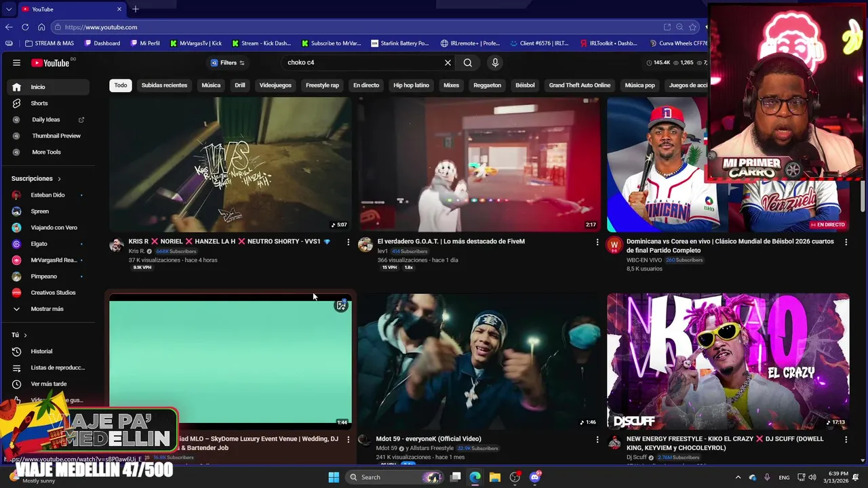
Task: Open the Filters extension button
Action: pyautogui.click(x=228, y=62)
